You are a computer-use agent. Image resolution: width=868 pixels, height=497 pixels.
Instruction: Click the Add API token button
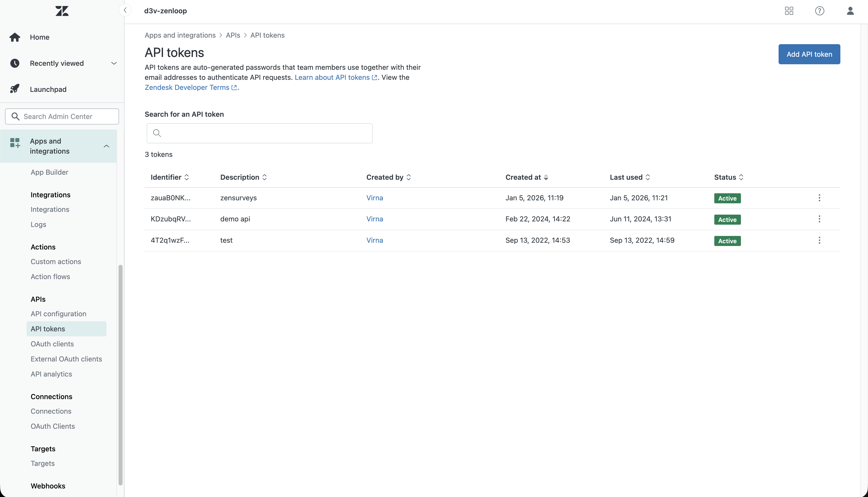(x=809, y=54)
